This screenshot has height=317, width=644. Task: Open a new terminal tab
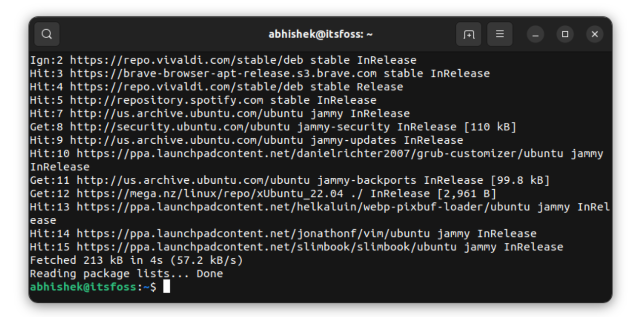469,34
